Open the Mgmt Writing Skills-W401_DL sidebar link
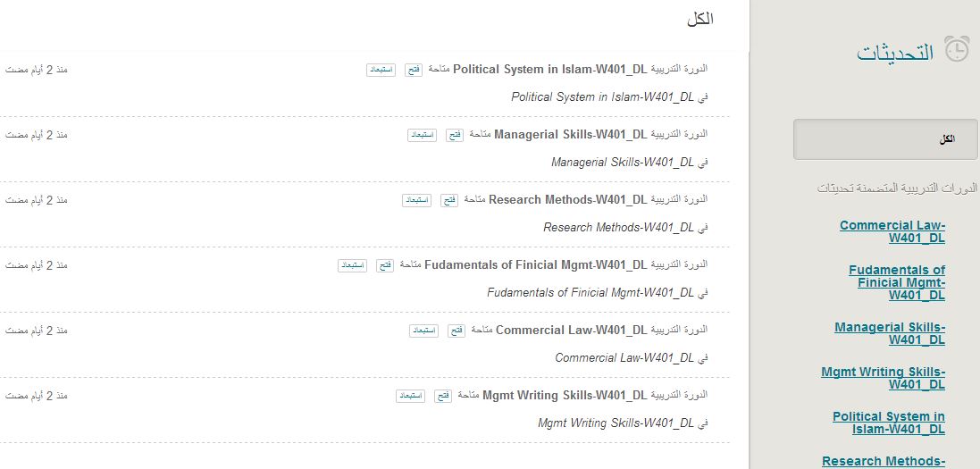Viewport: 980px width, 469px height. click(883, 379)
